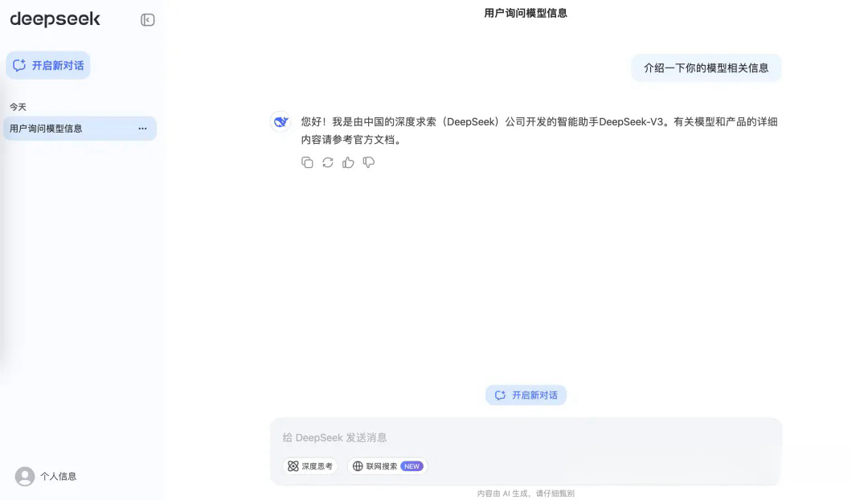This screenshot has height=500, width=868.
Task: Collapse the sidebar using the panel icon
Action: (x=148, y=20)
